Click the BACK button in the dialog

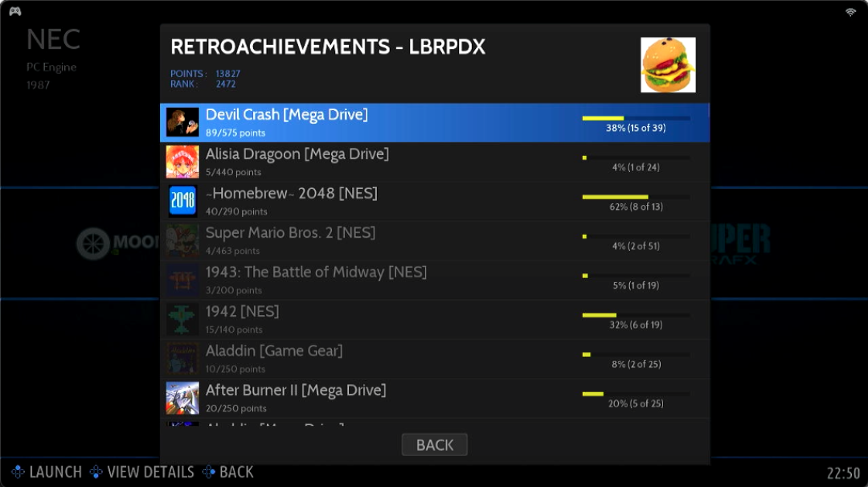(435, 444)
